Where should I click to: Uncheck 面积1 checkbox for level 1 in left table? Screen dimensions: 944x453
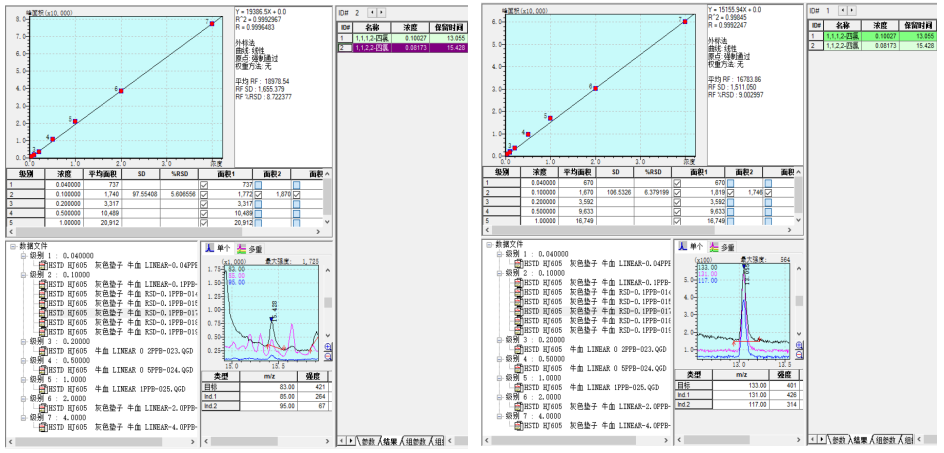[x=202, y=184]
